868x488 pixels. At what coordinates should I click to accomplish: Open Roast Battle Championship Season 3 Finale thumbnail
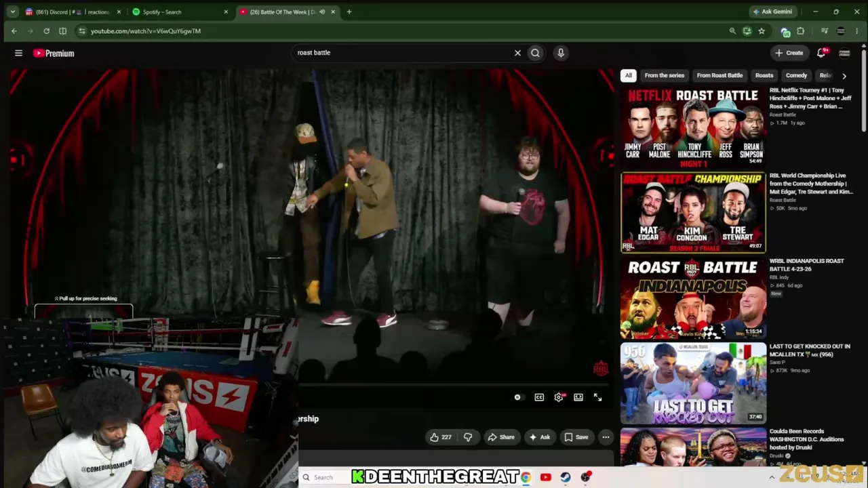click(693, 212)
